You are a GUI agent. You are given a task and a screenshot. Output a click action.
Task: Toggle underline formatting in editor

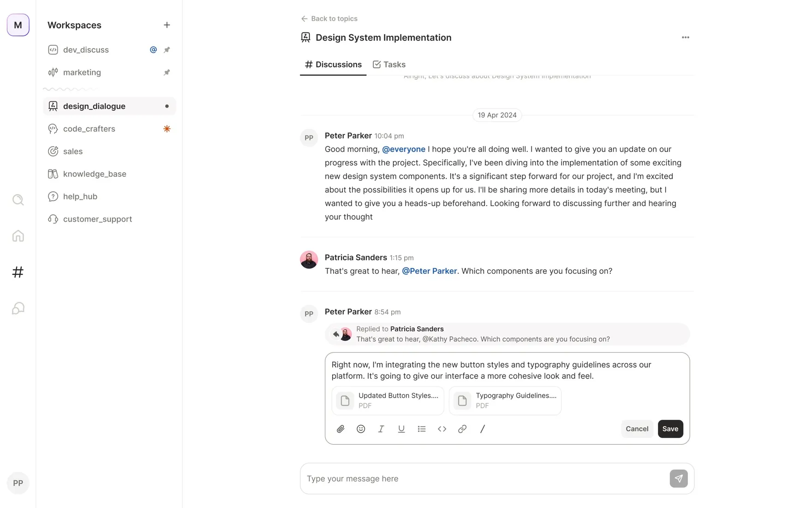click(401, 429)
